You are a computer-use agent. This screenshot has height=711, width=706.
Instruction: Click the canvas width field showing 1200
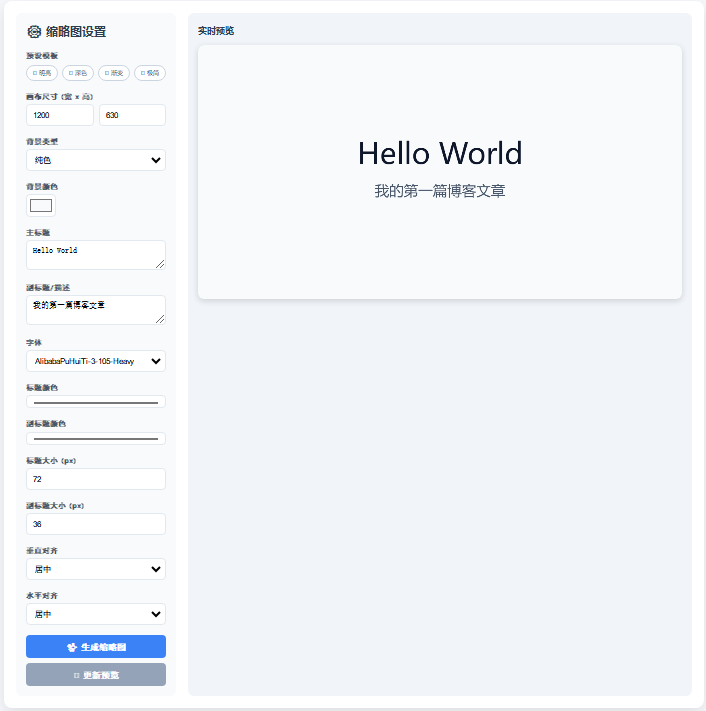tap(60, 116)
